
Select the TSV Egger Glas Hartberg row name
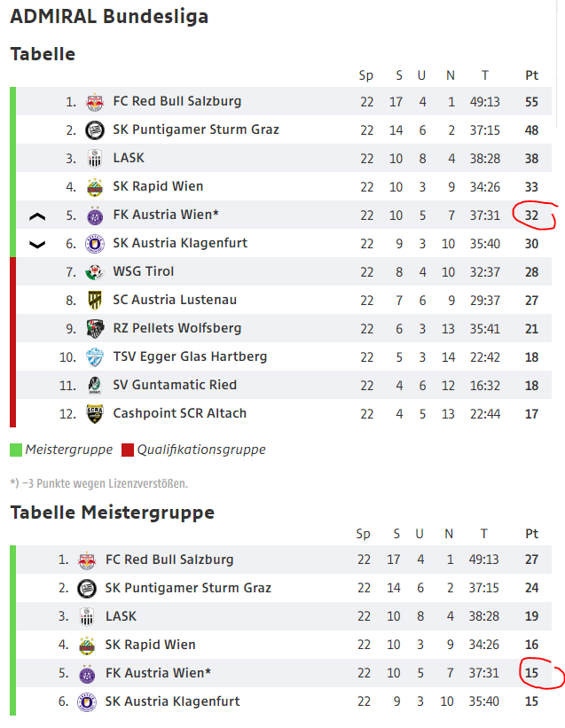coord(190,356)
